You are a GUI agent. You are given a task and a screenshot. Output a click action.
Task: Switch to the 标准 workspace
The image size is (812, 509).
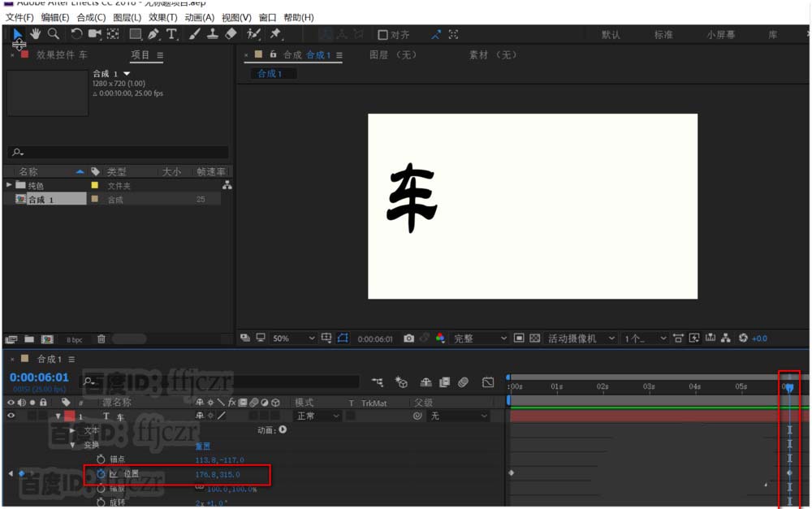point(663,35)
